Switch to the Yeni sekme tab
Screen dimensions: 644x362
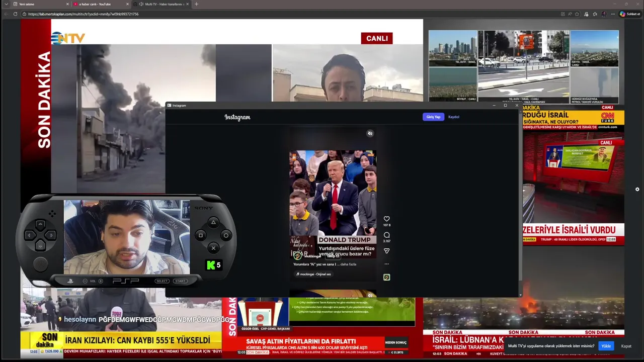41,4
